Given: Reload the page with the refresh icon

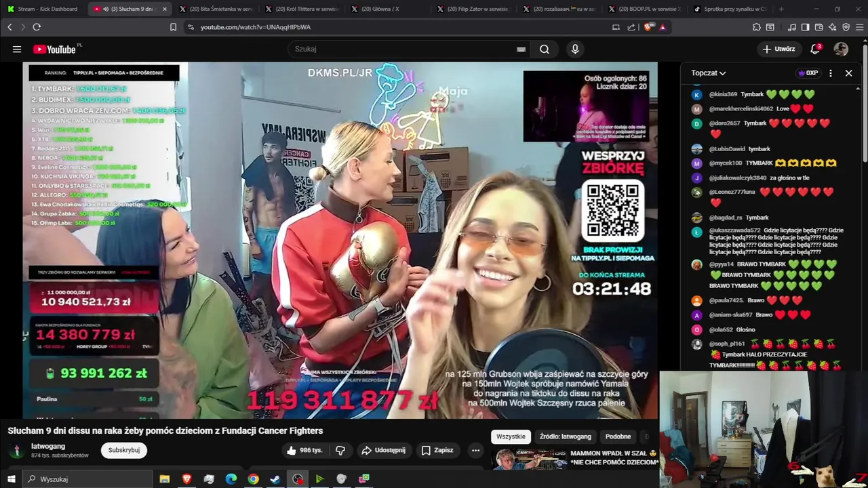Looking at the screenshot, I should pos(37,27).
